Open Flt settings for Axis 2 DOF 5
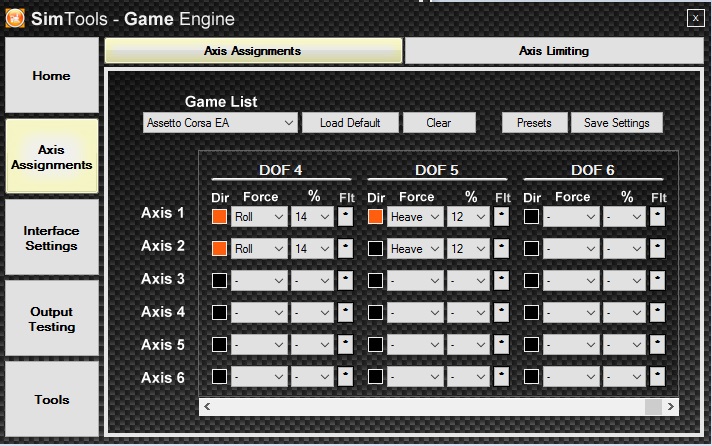The image size is (712, 446). [501, 248]
